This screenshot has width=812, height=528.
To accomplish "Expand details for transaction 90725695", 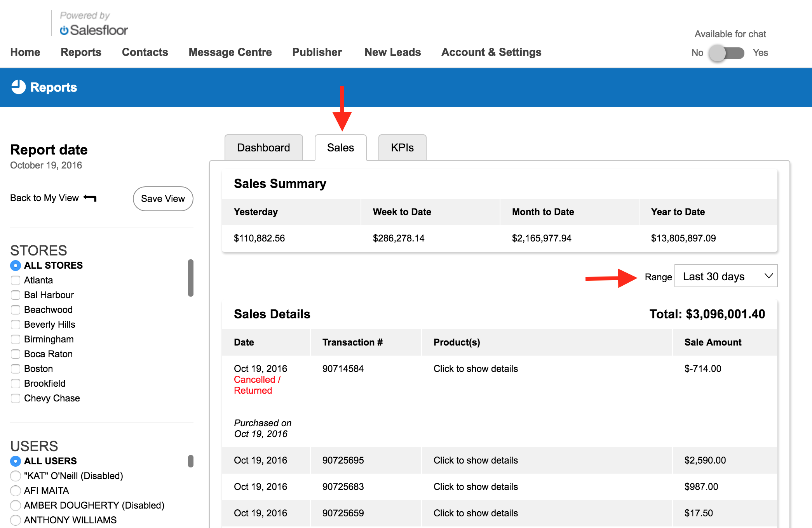I will point(475,460).
